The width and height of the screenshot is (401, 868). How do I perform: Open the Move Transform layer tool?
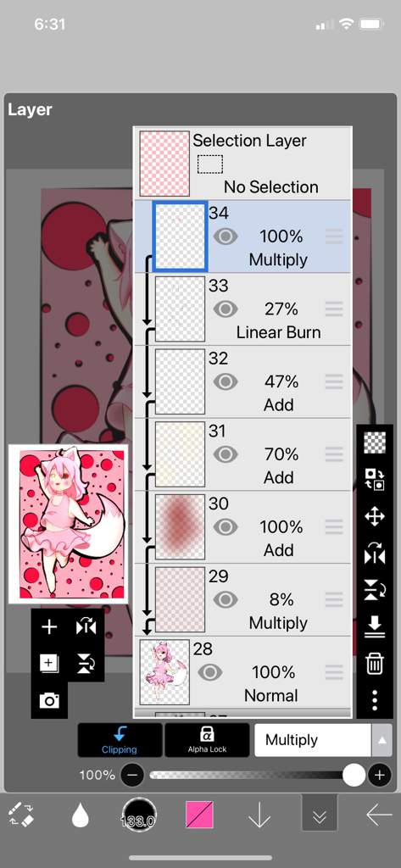pyautogui.click(x=375, y=516)
